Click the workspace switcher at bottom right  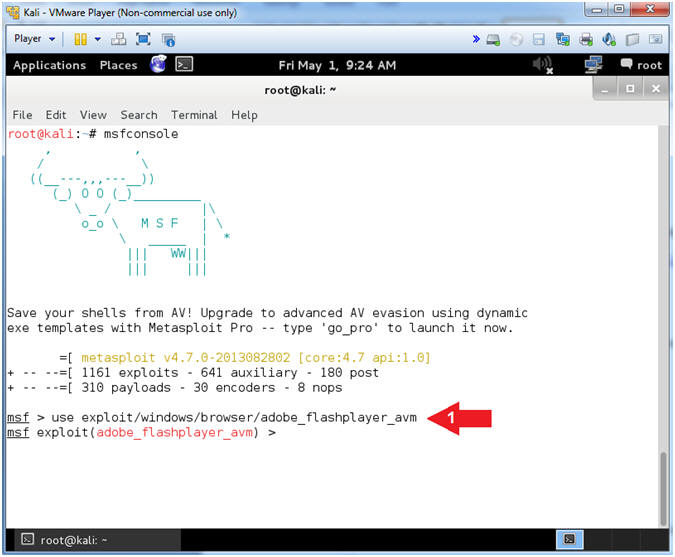pyautogui.click(x=569, y=539)
